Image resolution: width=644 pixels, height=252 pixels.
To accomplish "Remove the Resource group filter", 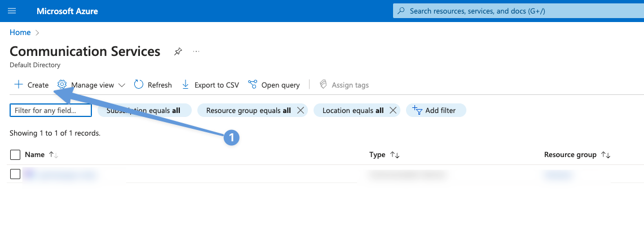I will click(301, 110).
